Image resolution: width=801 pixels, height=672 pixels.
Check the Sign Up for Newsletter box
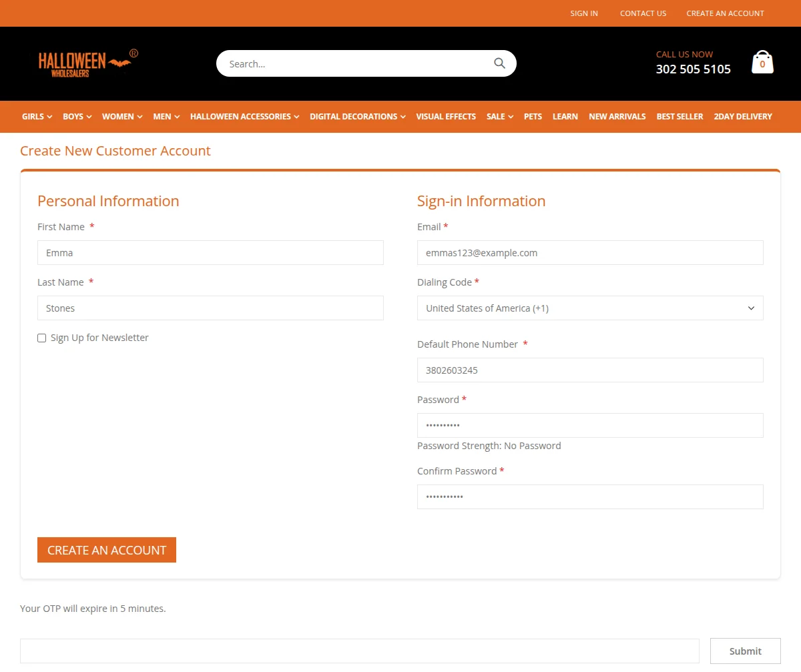point(41,338)
